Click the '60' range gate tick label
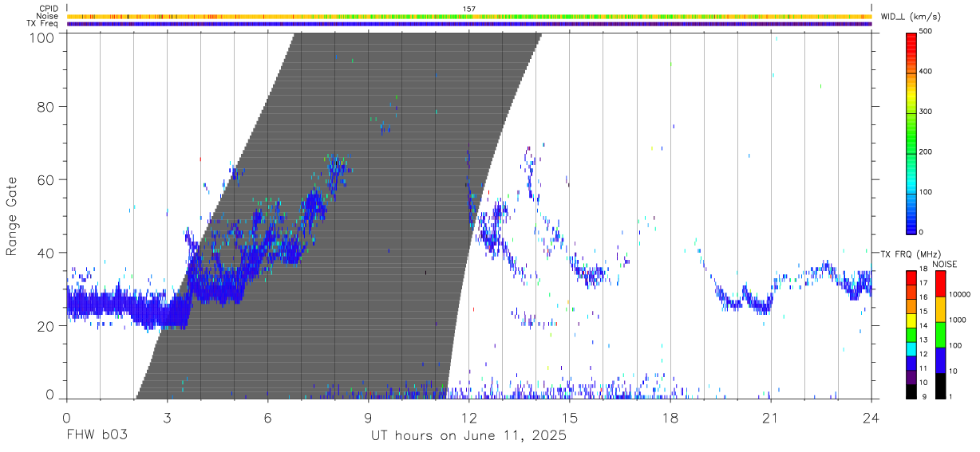The width and height of the screenshot is (980, 452). (47, 180)
